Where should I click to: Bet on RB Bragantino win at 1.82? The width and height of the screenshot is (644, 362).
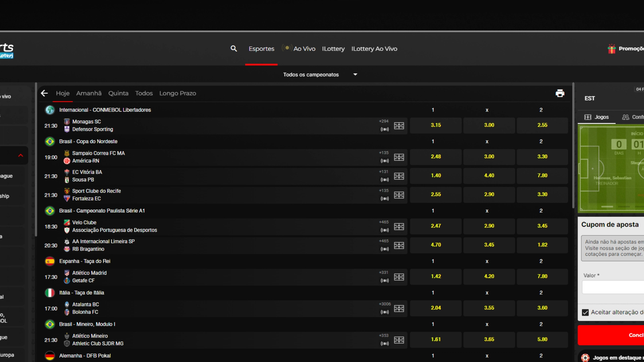(x=542, y=245)
